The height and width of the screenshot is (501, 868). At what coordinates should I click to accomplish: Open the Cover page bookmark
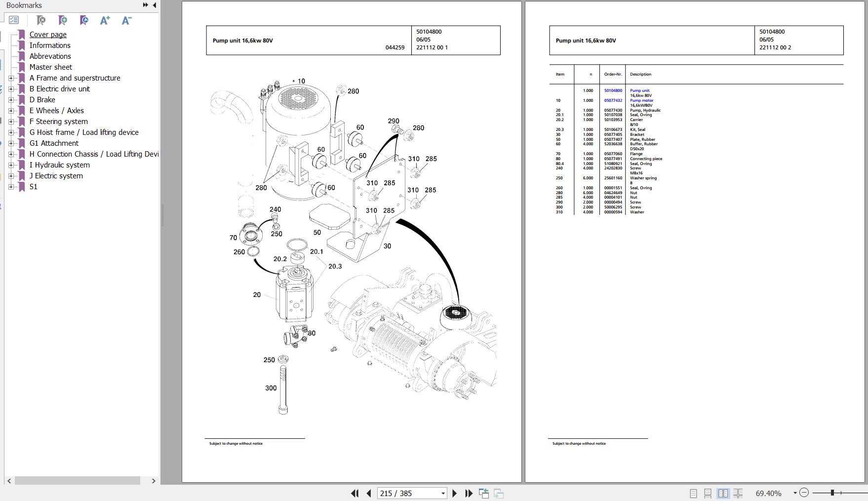(x=48, y=35)
